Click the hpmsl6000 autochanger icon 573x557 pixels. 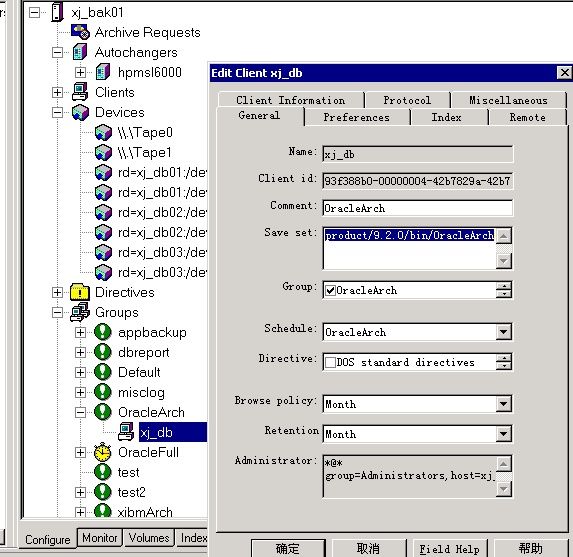coord(103,72)
